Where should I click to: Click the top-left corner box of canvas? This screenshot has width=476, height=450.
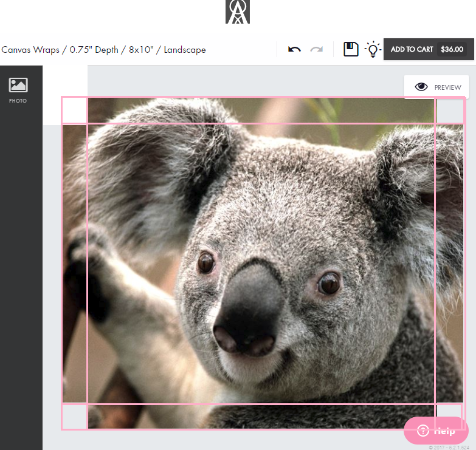point(75,111)
